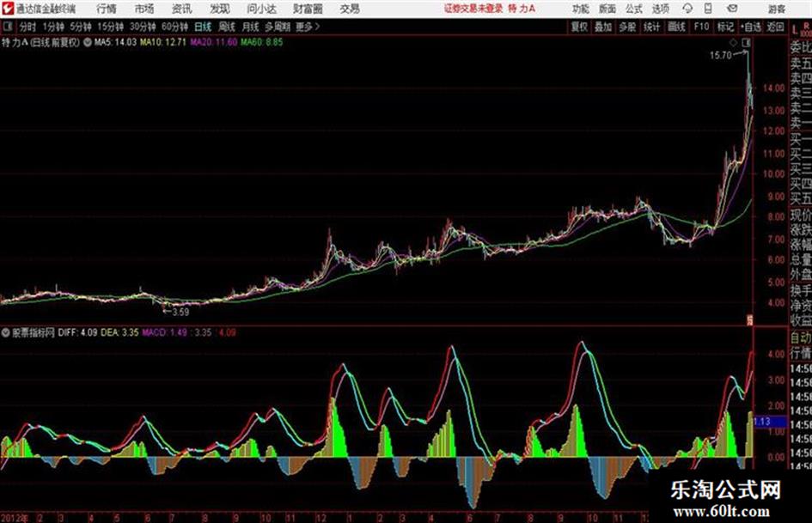This screenshot has width=812, height=523.
Task: Select the 周线 weekly chart tab
Action: (227, 27)
